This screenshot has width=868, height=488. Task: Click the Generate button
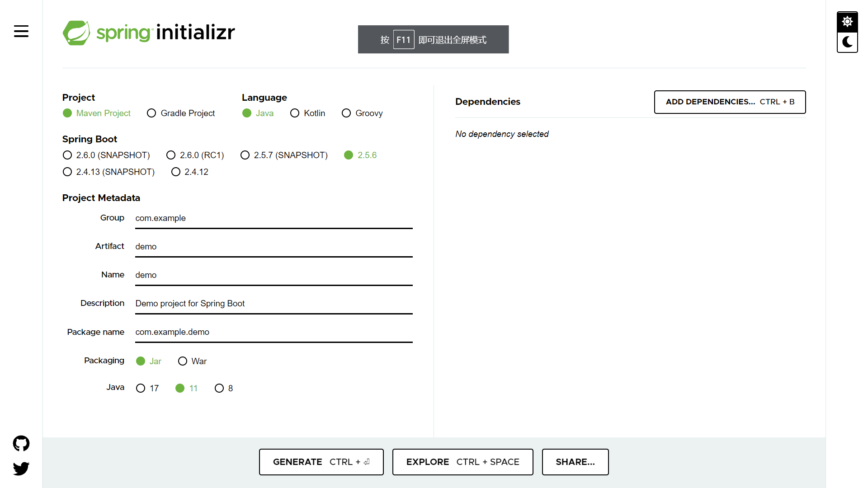321,462
